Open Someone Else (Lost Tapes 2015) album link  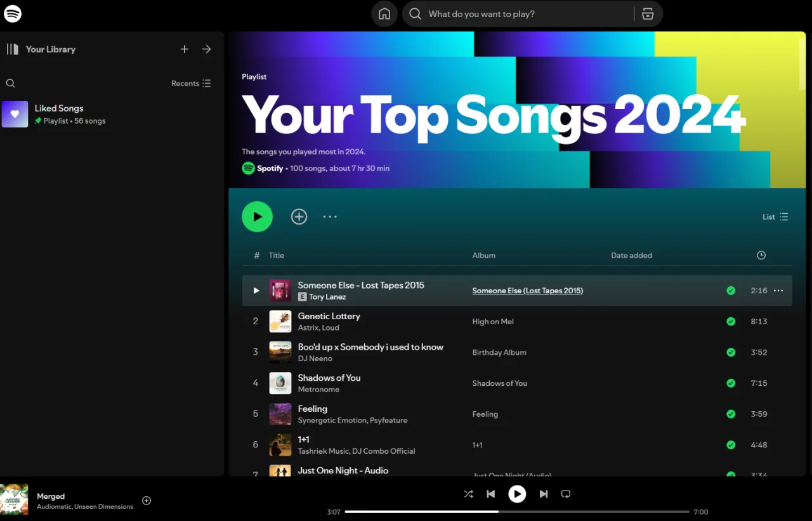coord(528,291)
